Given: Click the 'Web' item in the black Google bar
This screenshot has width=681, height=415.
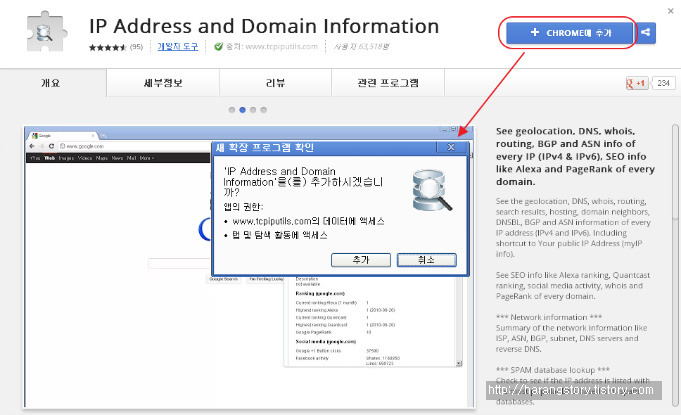Looking at the screenshot, I should coord(50,158).
